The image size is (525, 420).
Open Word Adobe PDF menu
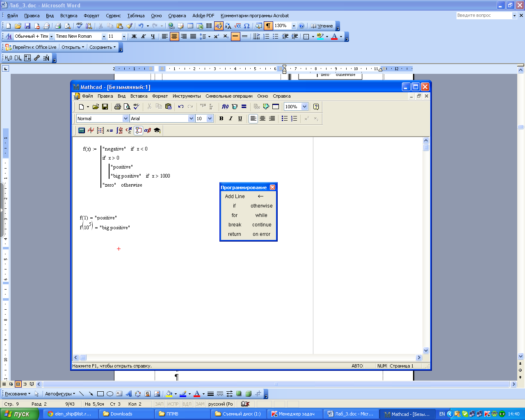(203, 16)
